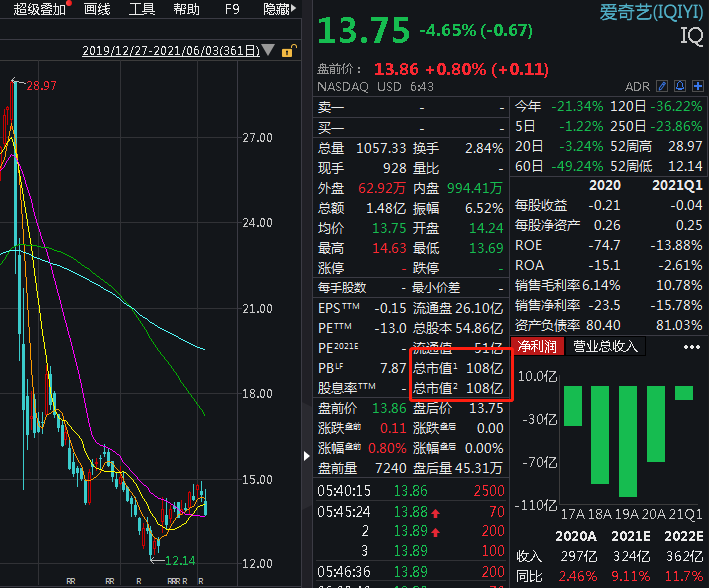Click the bell price alert icon
The height and width of the screenshot is (588, 709).
point(680,86)
